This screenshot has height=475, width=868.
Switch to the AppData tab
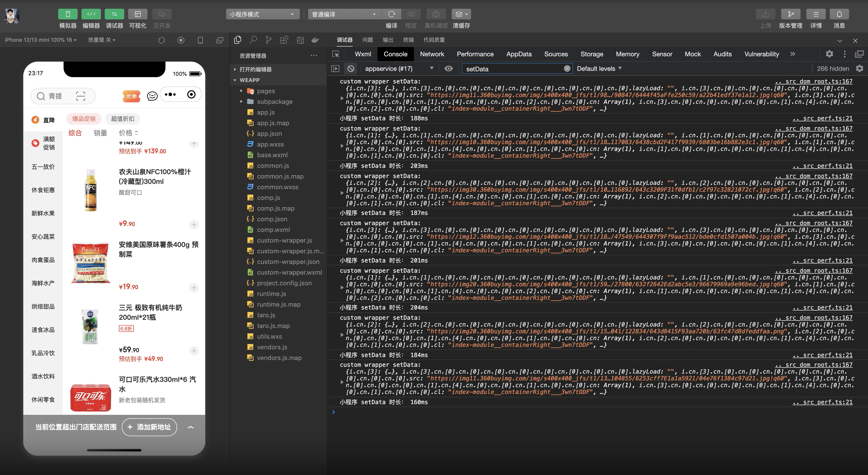tap(519, 54)
